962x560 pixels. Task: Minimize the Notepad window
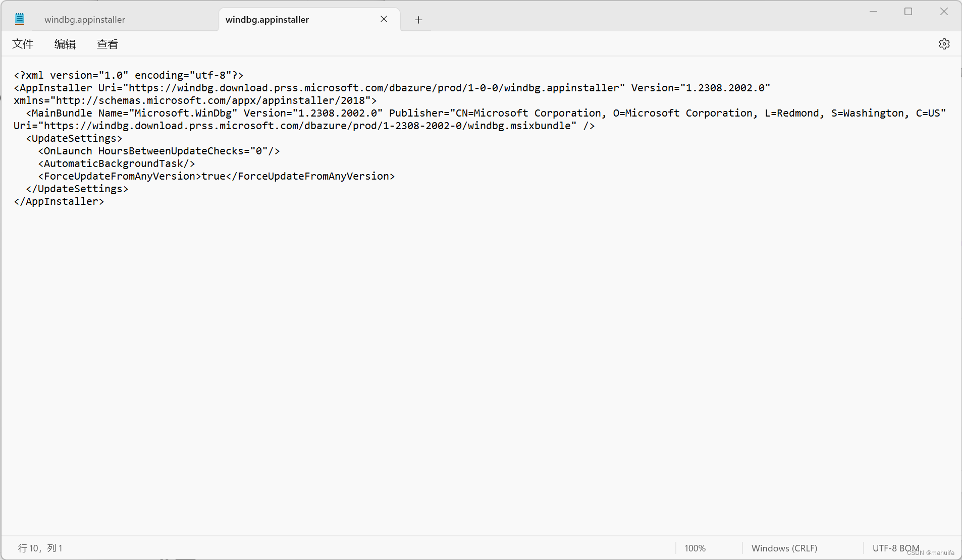(x=874, y=11)
